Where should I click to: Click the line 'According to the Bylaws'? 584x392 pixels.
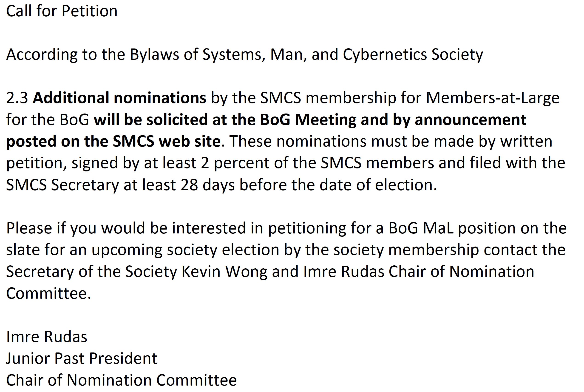pos(244,54)
